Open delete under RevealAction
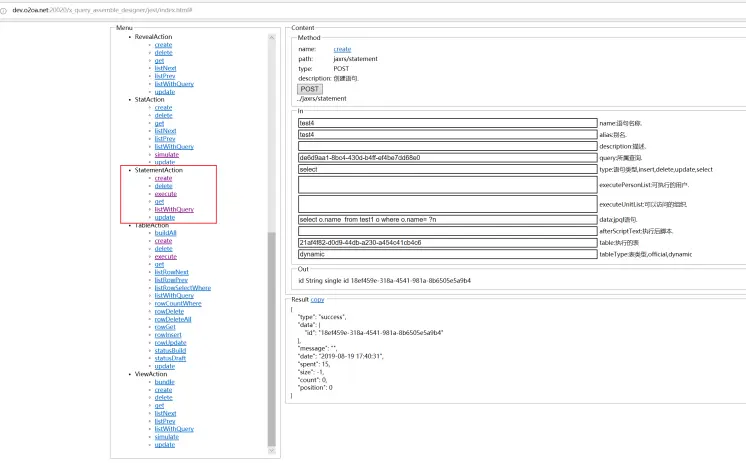 pos(163,52)
